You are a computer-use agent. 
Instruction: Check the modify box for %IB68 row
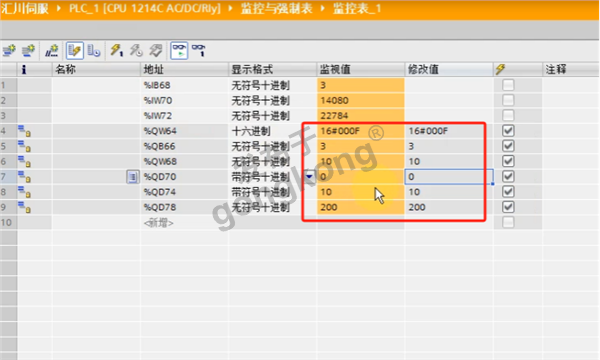[508, 85]
